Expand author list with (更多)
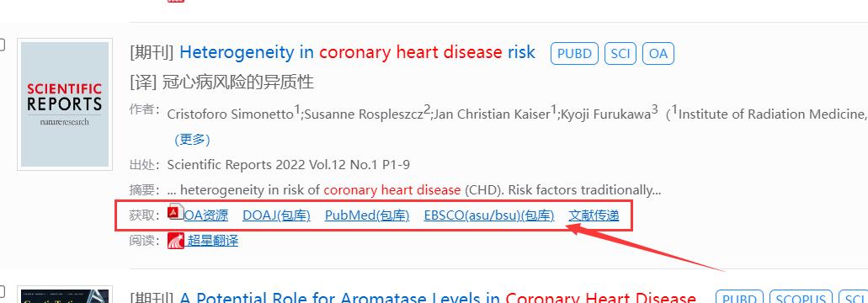 pyautogui.click(x=192, y=140)
